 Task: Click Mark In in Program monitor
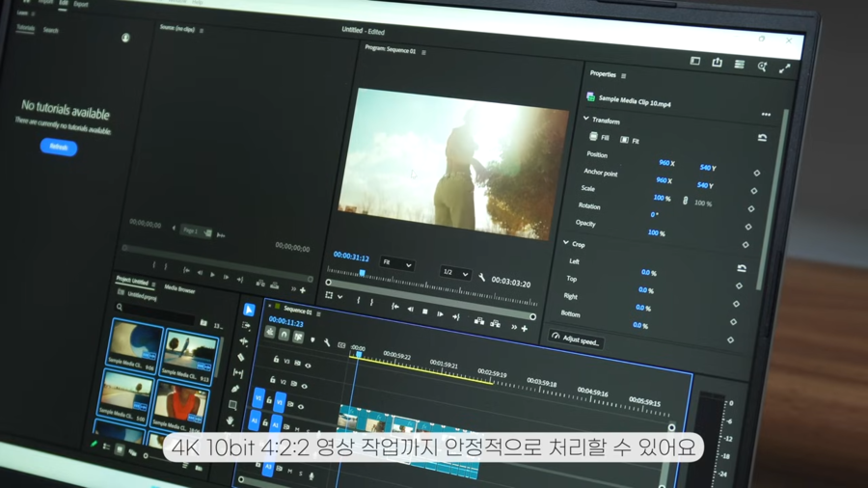pyautogui.click(x=358, y=301)
